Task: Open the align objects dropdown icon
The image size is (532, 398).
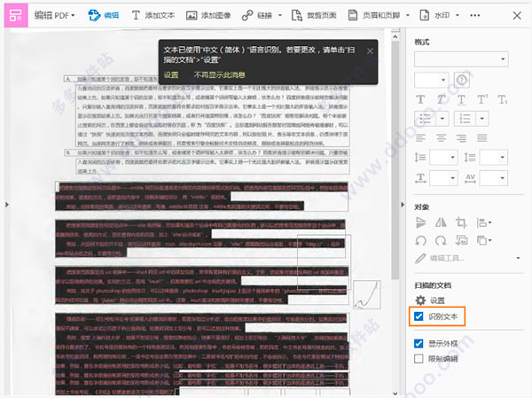Action: (484, 222)
